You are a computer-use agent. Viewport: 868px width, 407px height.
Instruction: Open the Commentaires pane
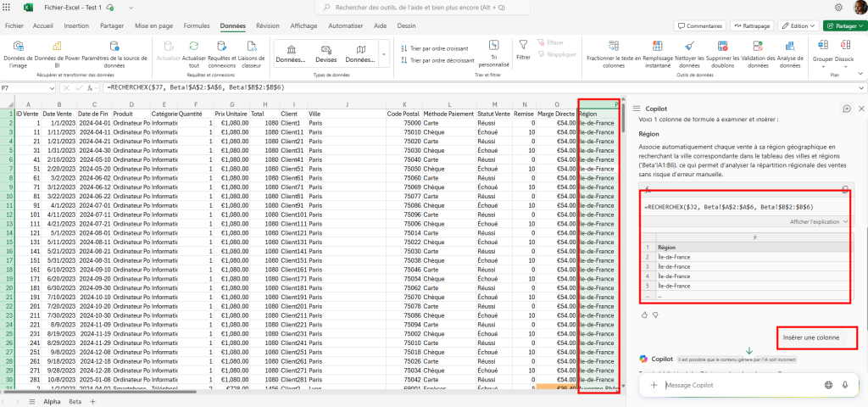(x=699, y=25)
